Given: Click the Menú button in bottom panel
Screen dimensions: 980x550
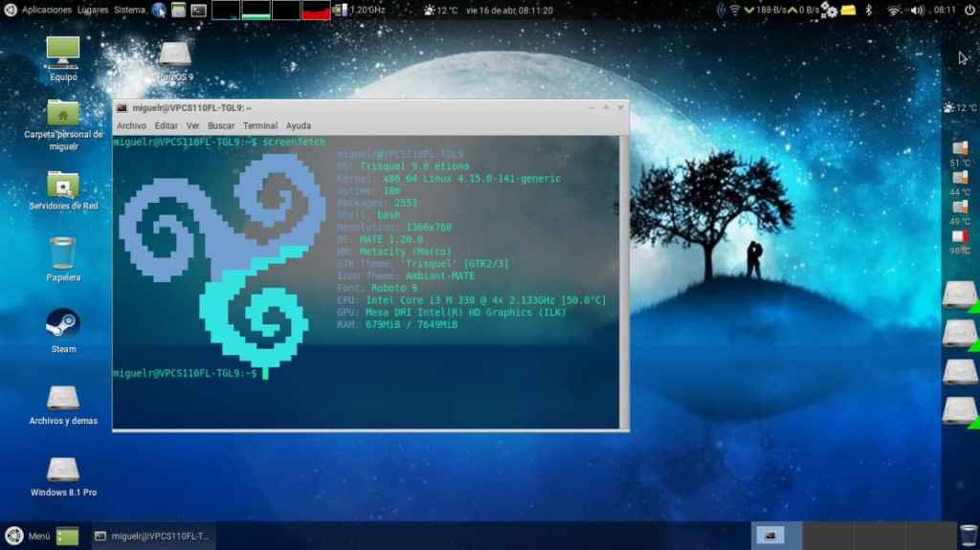Looking at the screenshot, I should click(29, 537).
